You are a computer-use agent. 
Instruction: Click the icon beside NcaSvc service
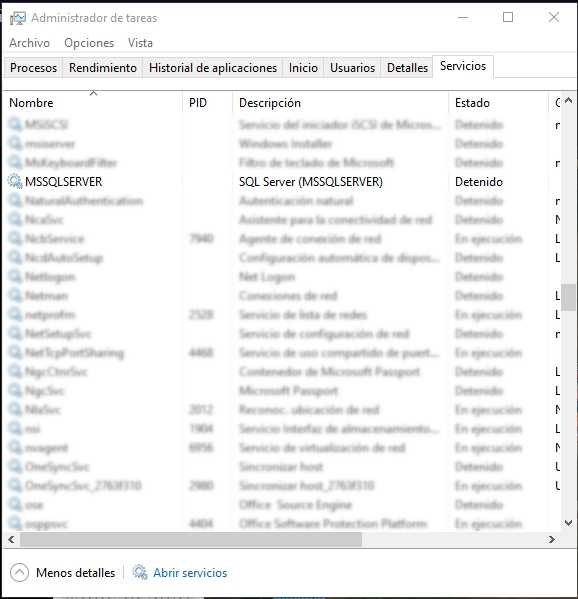(x=15, y=220)
